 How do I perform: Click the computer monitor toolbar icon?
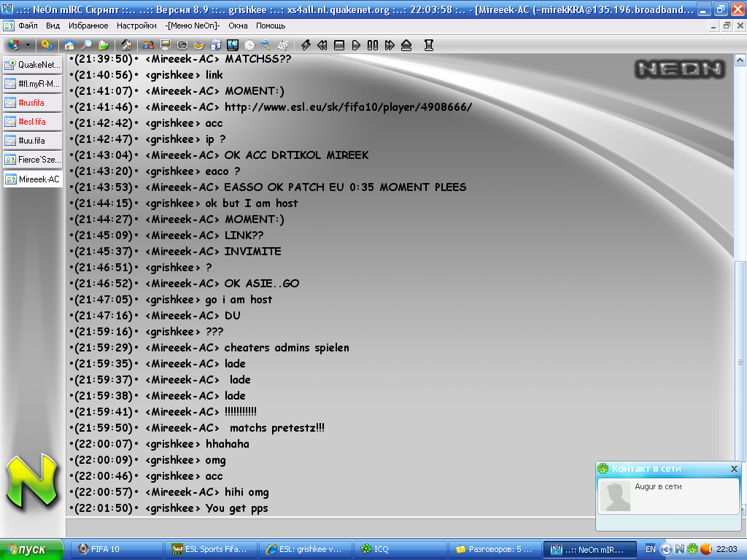pos(166,45)
